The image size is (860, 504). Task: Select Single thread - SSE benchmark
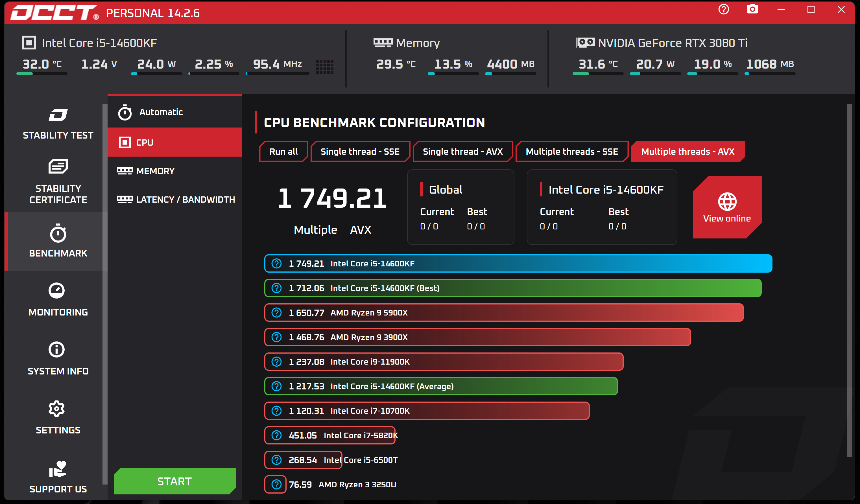click(360, 152)
